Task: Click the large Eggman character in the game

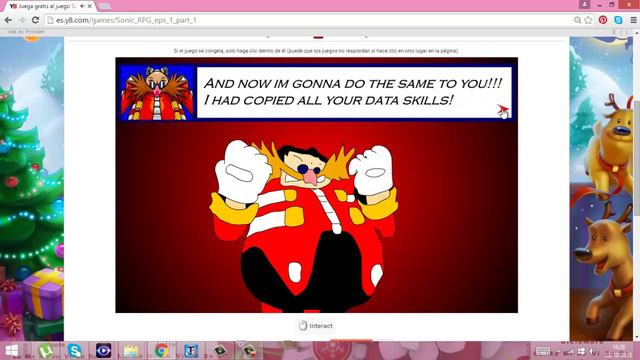Action: tap(304, 226)
